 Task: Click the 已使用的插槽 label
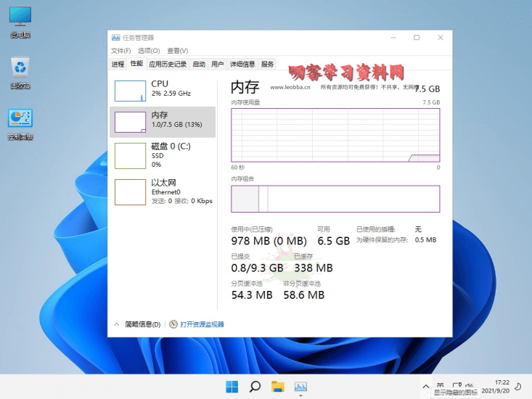[375, 229]
